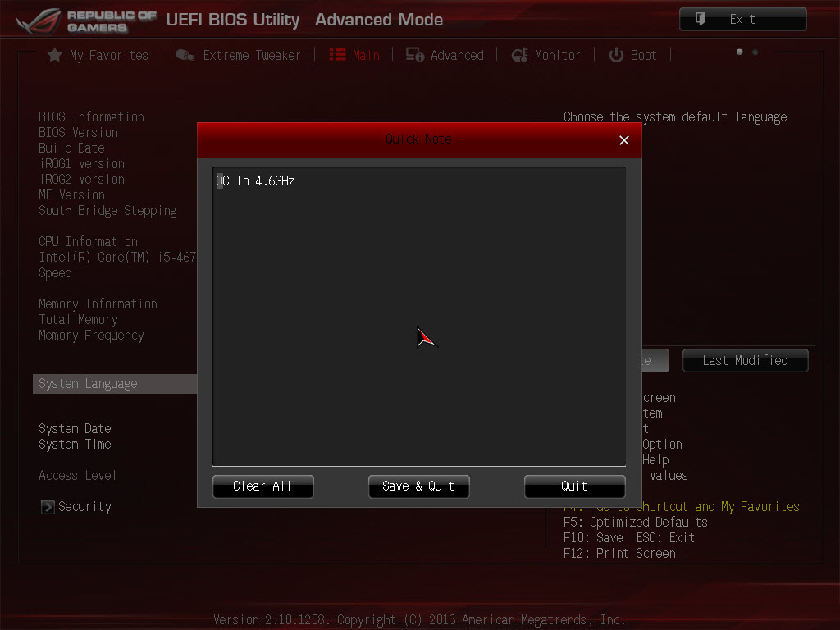This screenshot has width=840, height=630.
Task: Click the Main tab list icon
Action: click(337, 55)
